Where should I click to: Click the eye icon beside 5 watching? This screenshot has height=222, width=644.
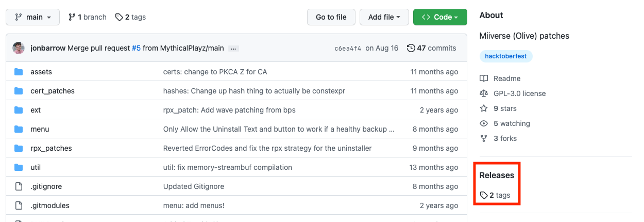click(x=483, y=123)
